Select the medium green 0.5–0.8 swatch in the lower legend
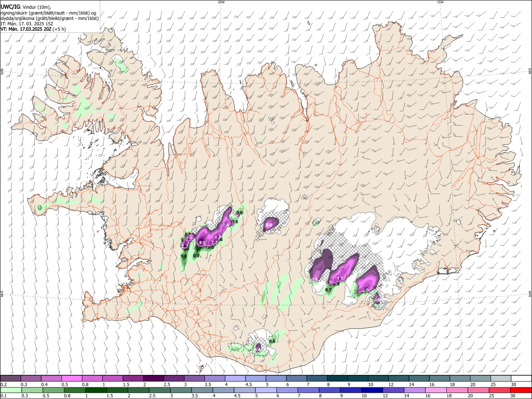The height and width of the screenshot is (399, 532). (53, 390)
